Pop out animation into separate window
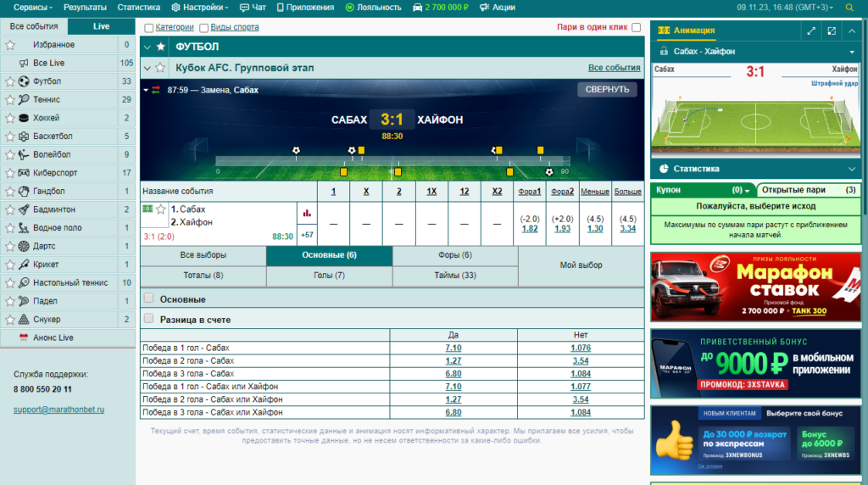Viewport: 868px width, 485px height. 832,31
